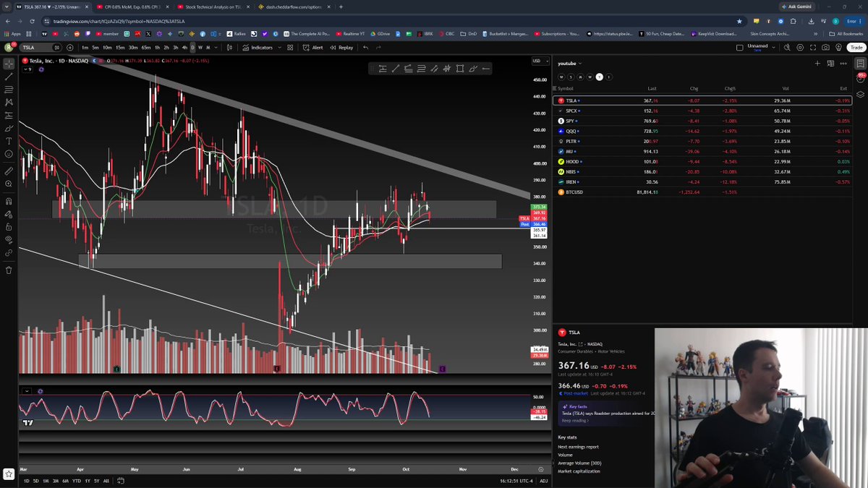Click the trash remove drawings icon
868x488 pixels.
pos(9,270)
